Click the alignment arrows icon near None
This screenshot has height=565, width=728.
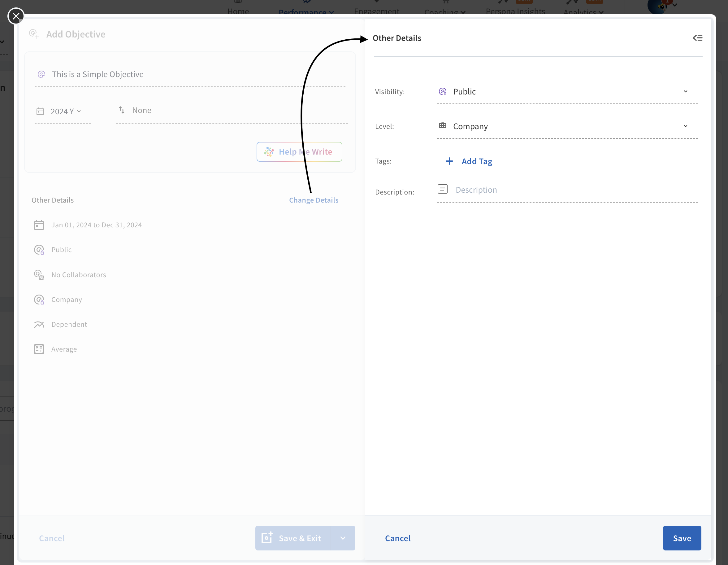coord(122,110)
